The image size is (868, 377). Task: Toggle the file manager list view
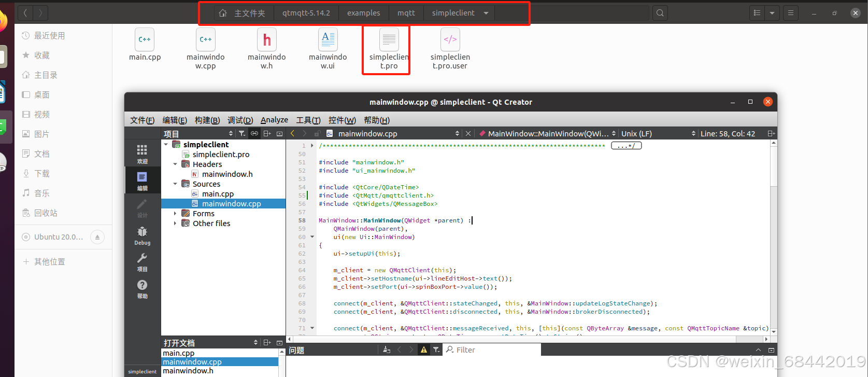[x=757, y=13]
